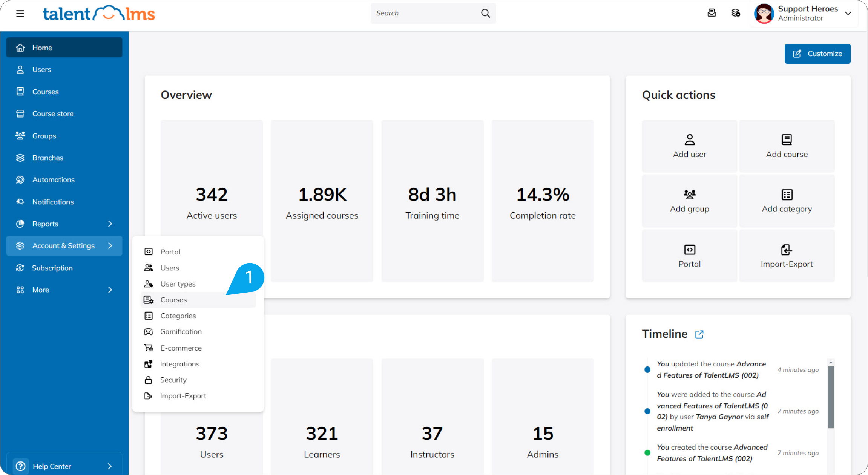
Task: Click the Import-Export quick action icon
Action: pyautogui.click(x=786, y=250)
